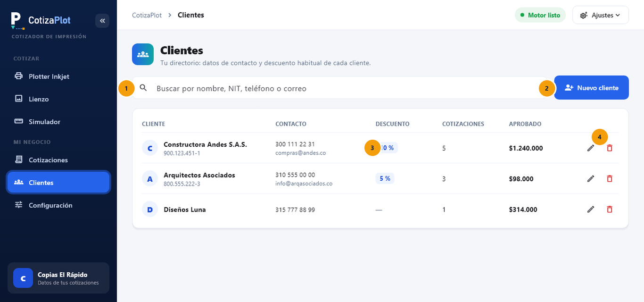This screenshot has height=302, width=644.
Task: Click the CotizaPlot logo icon
Action: (17, 21)
